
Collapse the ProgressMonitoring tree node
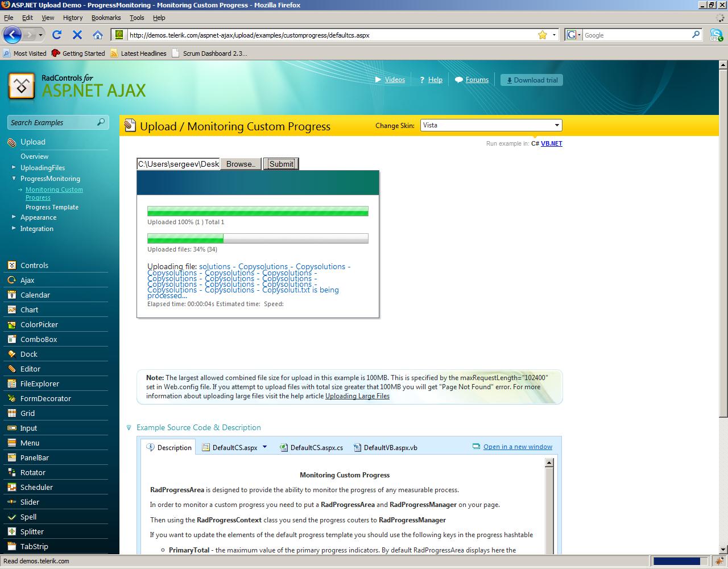pyautogui.click(x=14, y=179)
